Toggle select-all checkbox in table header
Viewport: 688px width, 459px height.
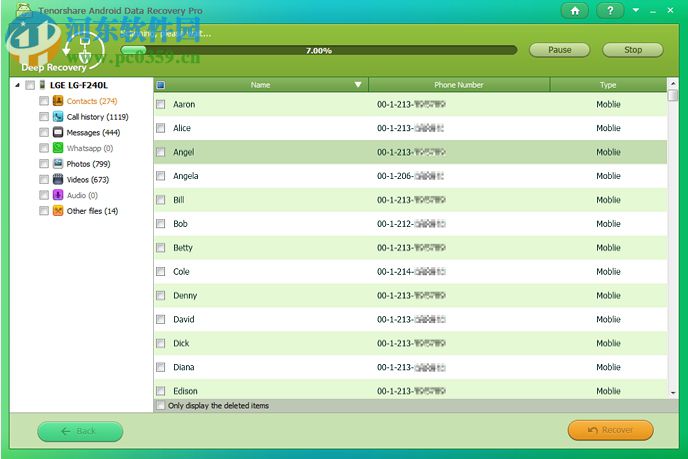tap(161, 85)
